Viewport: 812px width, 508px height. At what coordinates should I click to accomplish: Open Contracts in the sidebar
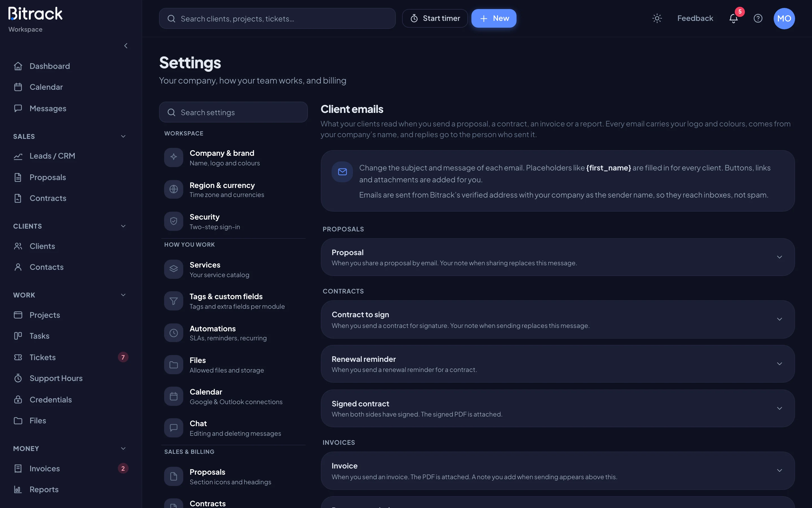(71, 198)
